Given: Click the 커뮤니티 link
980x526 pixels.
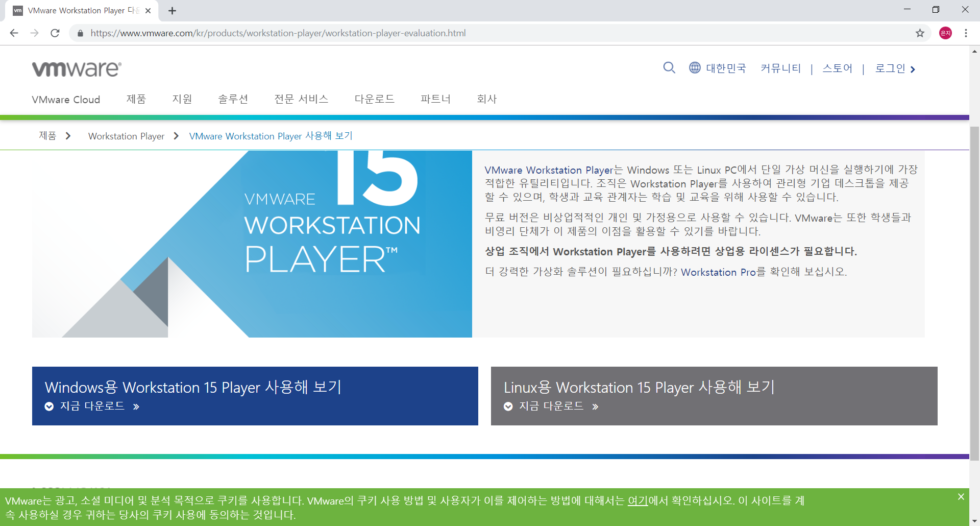Looking at the screenshot, I should (780, 68).
